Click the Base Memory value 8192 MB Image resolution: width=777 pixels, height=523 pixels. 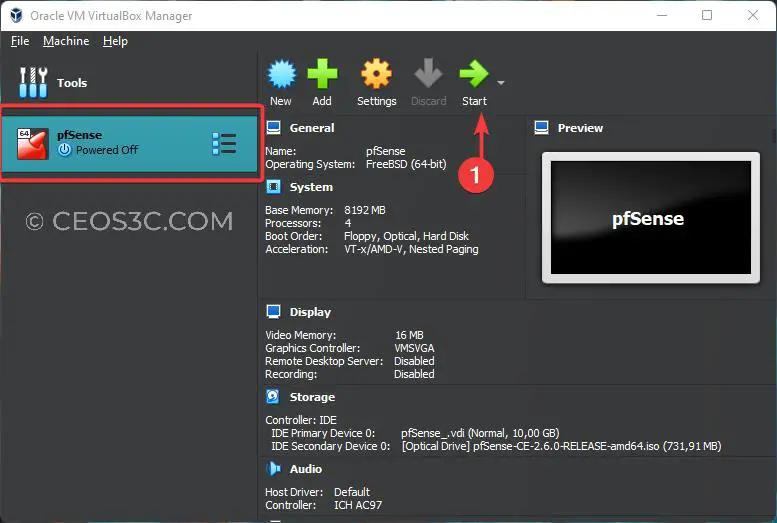[x=365, y=210]
